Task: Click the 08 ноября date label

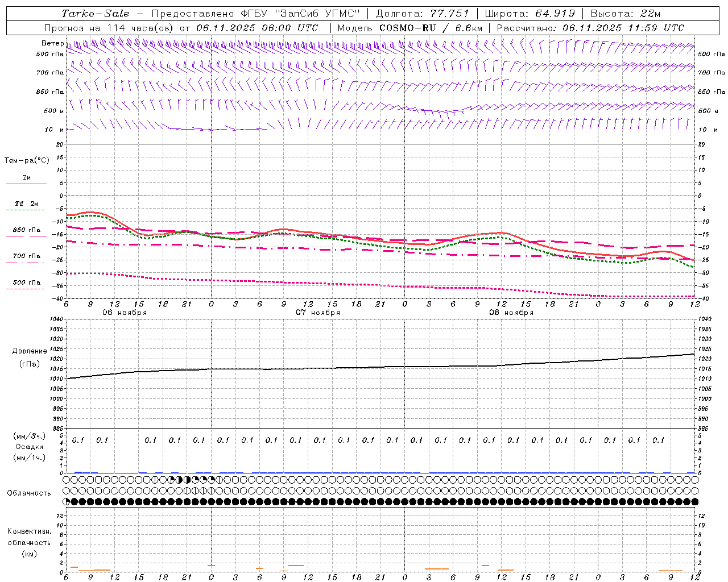Action: tap(511, 313)
